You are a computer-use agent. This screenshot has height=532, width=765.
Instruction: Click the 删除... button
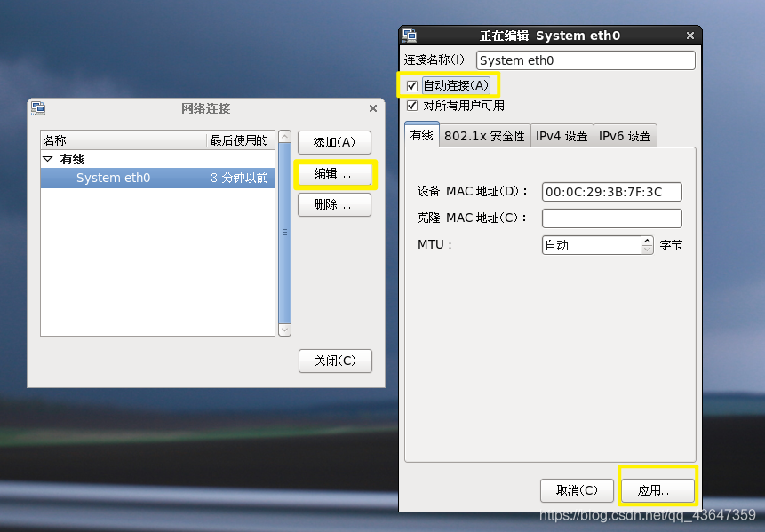pyautogui.click(x=334, y=205)
